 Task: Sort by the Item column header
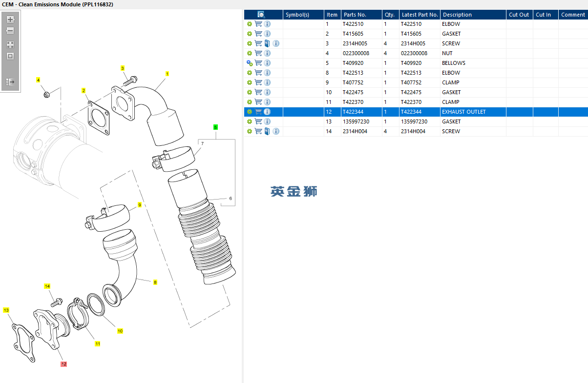pyautogui.click(x=332, y=15)
